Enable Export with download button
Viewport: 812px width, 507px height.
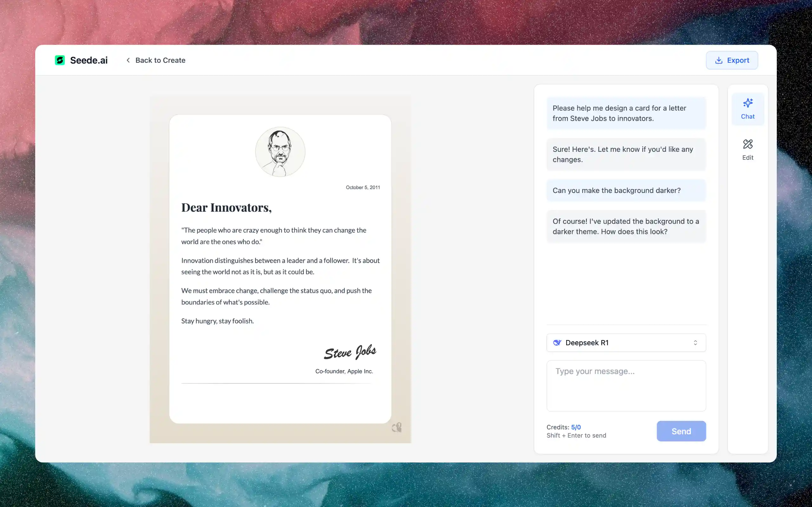(x=732, y=60)
